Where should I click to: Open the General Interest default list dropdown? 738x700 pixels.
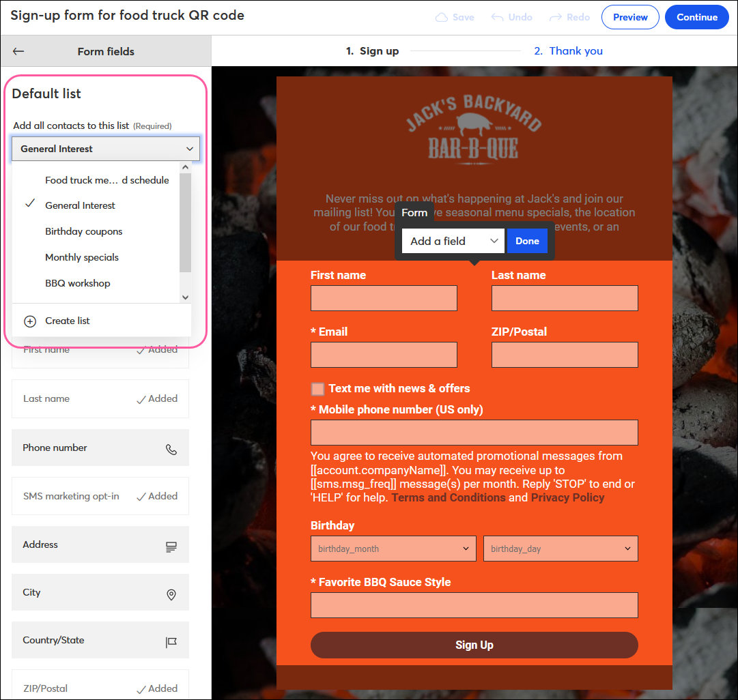106,149
